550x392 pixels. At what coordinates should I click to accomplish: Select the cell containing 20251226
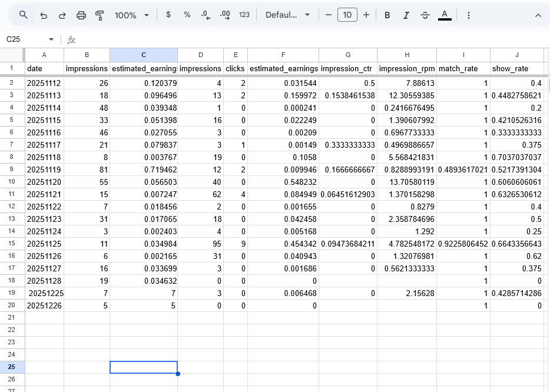pos(44,305)
